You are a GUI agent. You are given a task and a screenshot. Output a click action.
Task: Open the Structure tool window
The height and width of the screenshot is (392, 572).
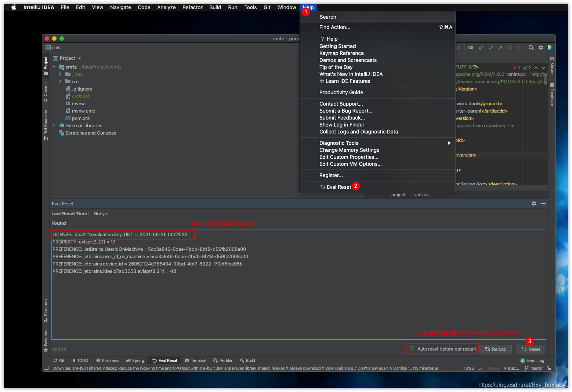(x=45, y=310)
